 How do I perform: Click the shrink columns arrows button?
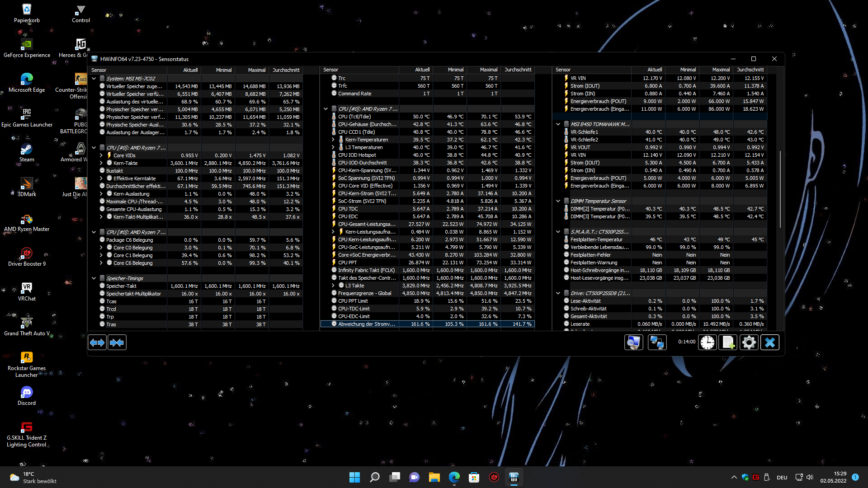coord(117,343)
